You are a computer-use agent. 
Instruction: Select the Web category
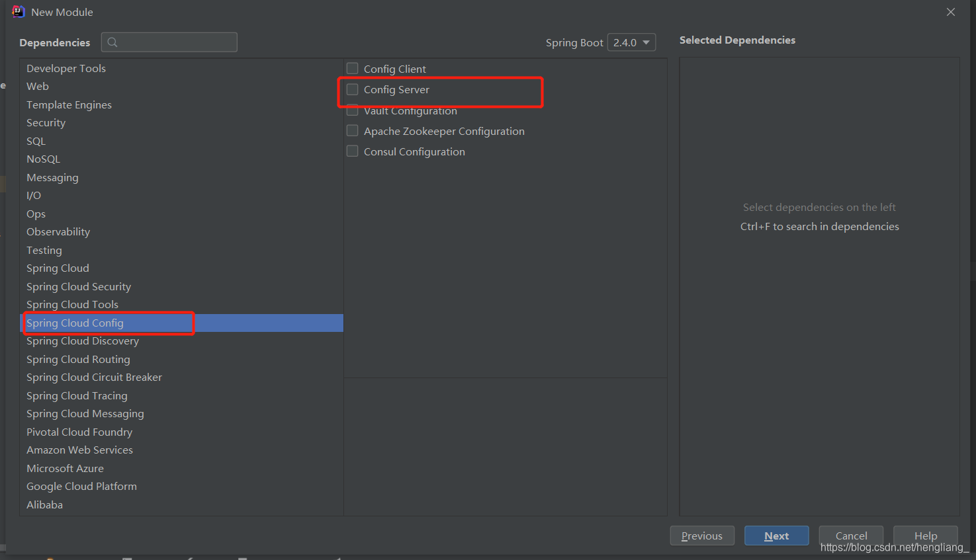pyautogui.click(x=181, y=86)
